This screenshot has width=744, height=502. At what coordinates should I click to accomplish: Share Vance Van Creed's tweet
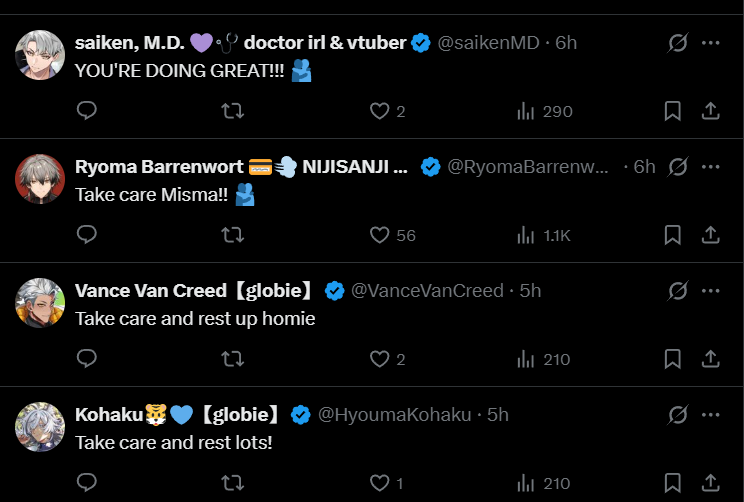[710, 359]
